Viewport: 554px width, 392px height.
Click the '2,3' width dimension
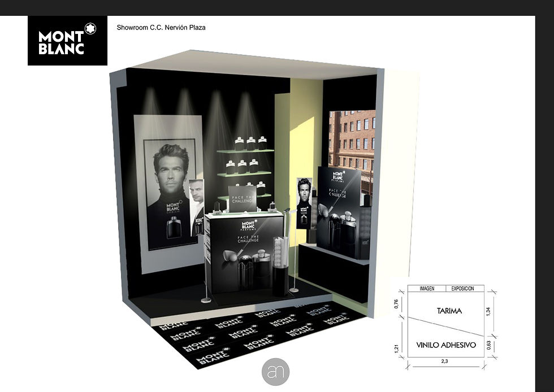pos(444,361)
